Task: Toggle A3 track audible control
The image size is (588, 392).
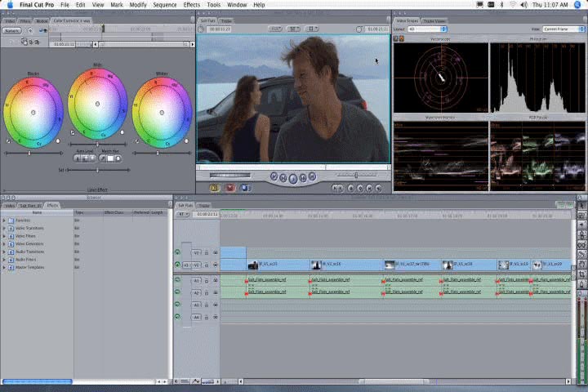Action: pyautogui.click(x=177, y=305)
